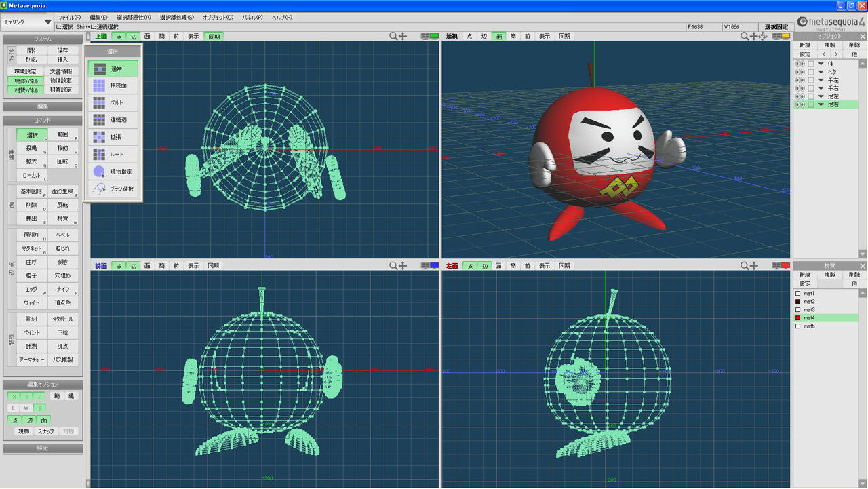
Task: Toggle lock checkbox of 足右 object
Action: pyautogui.click(x=811, y=105)
